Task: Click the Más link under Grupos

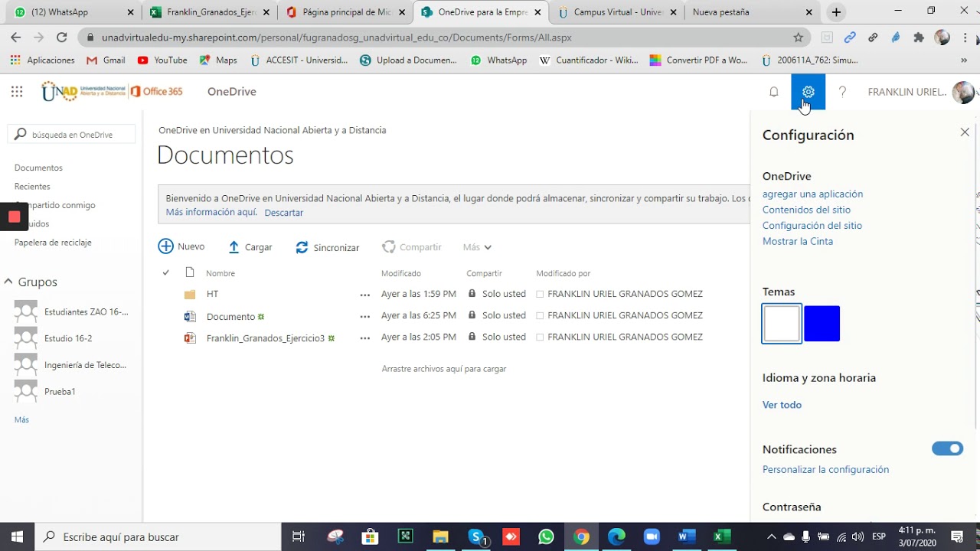Action: 21,420
